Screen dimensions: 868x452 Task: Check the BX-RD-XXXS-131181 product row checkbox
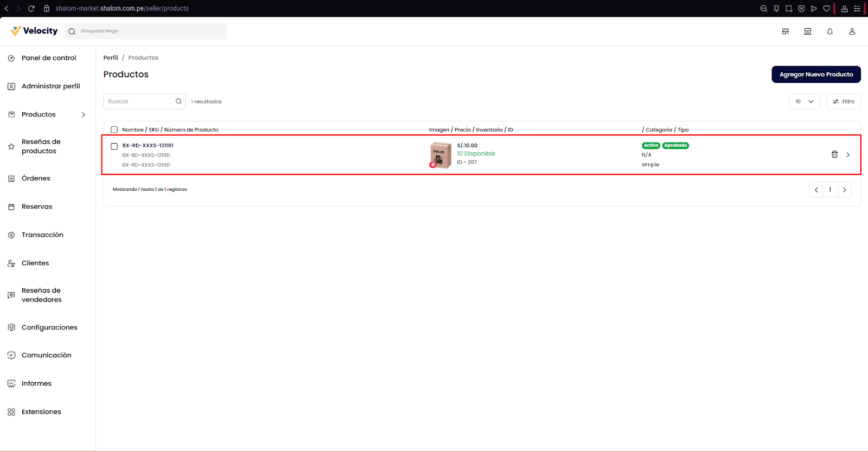pos(114,146)
